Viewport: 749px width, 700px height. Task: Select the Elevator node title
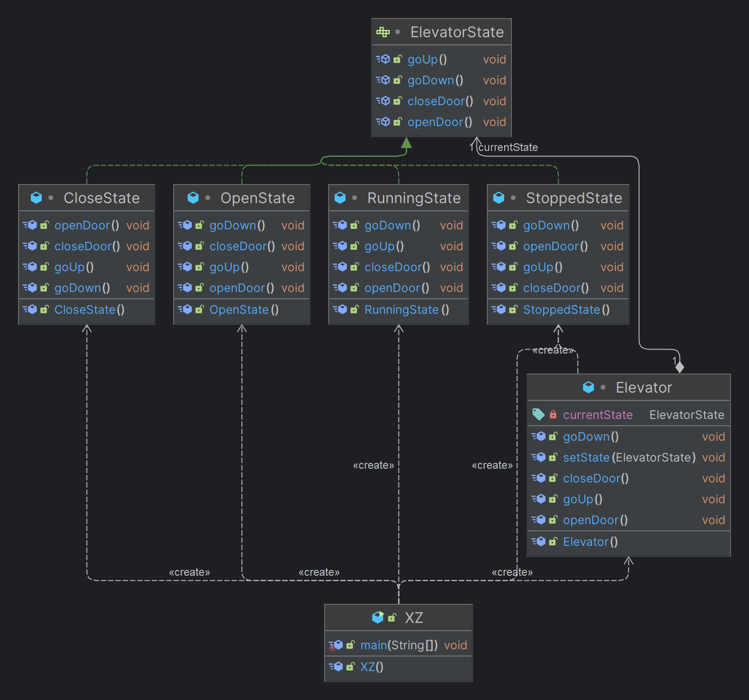click(x=644, y=387)
